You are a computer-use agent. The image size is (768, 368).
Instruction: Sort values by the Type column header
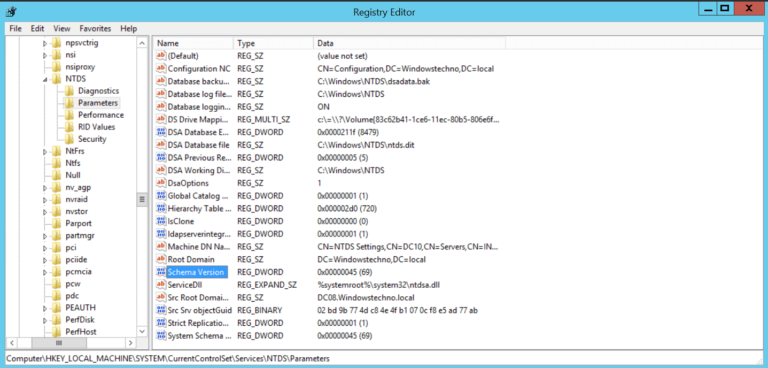pos(273,43)
